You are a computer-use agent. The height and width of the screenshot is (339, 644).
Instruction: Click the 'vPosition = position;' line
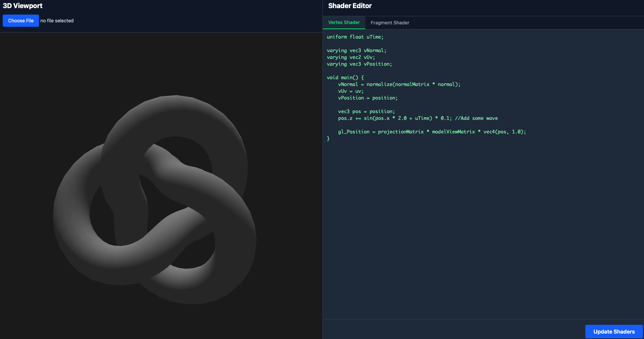point(368,98)
